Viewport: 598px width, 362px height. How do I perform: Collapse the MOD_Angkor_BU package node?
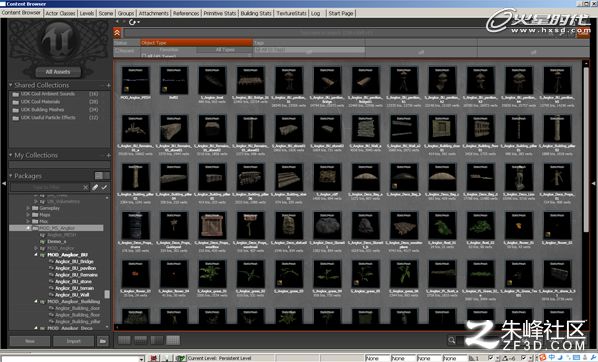(x=36, y=255)
